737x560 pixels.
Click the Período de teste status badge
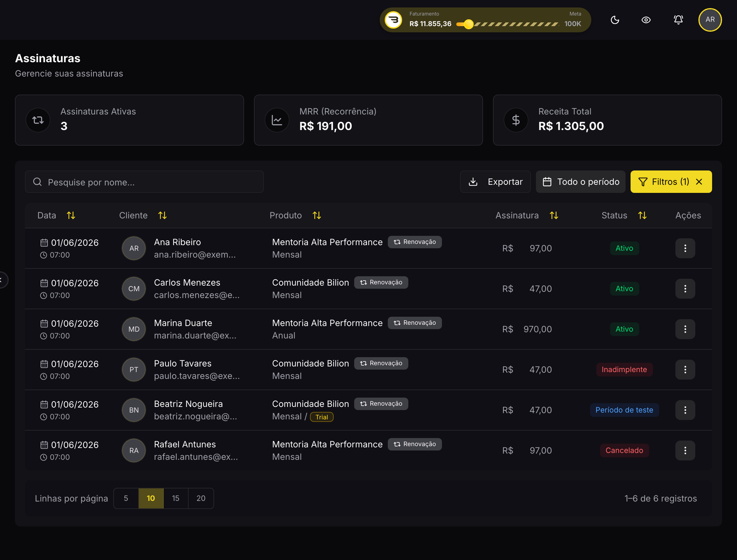click(x=624, y=410)
